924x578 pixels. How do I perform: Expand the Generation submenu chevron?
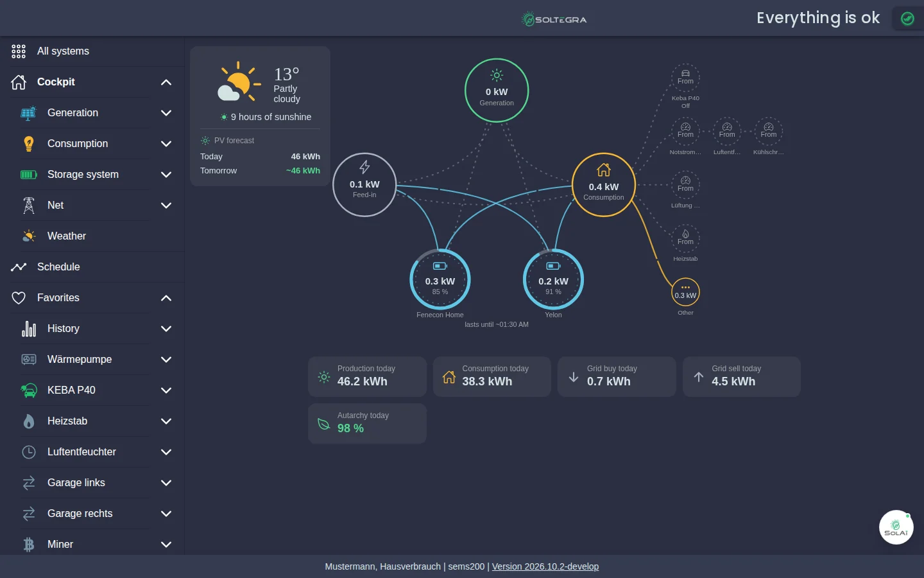166,113
